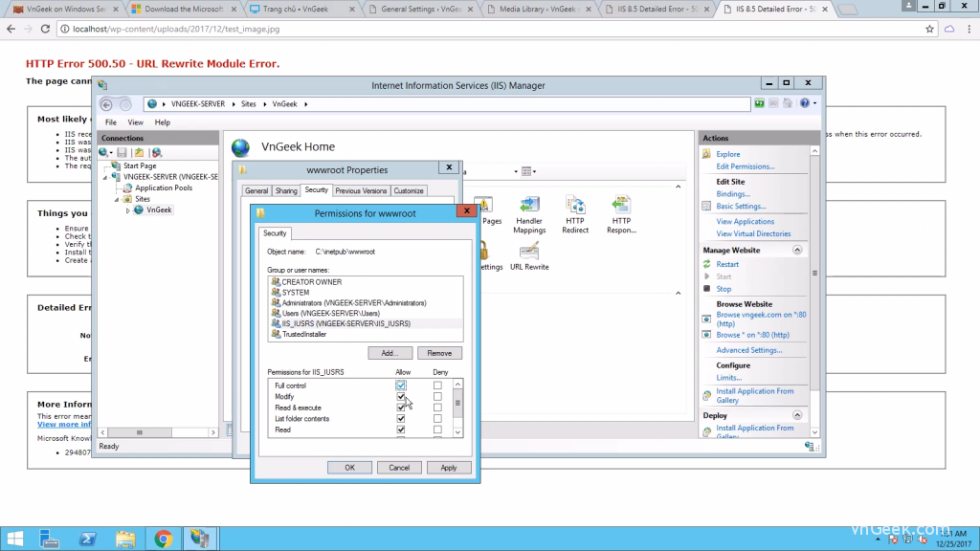Open Handler Mappings feature

[529, 215]
